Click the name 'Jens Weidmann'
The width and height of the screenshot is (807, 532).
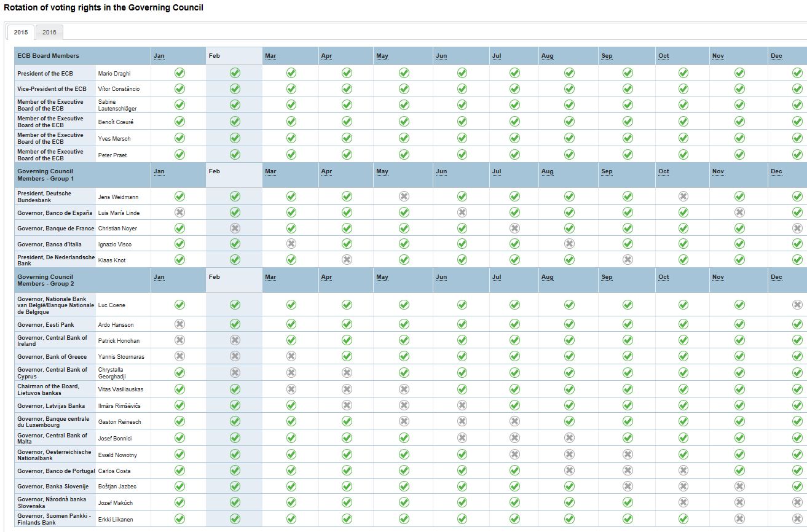pyautogui.click(x=117, y=197)
